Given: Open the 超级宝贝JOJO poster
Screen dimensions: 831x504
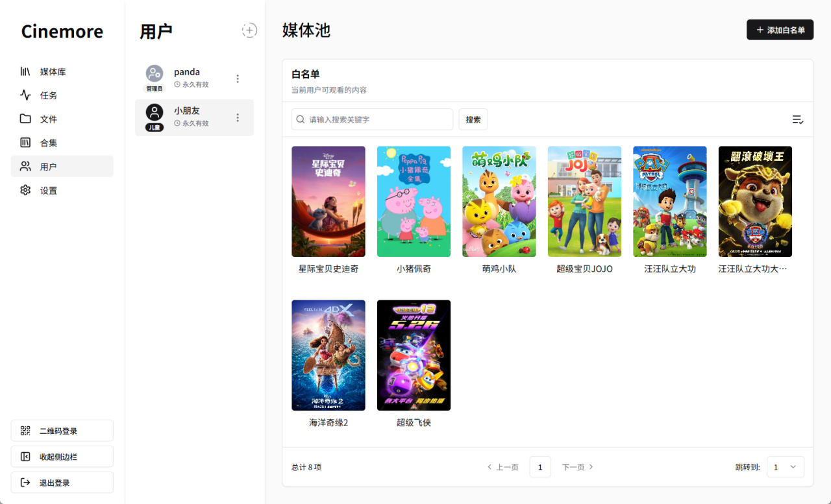Looking at the screenshot, I should click(x=584, y=202).
